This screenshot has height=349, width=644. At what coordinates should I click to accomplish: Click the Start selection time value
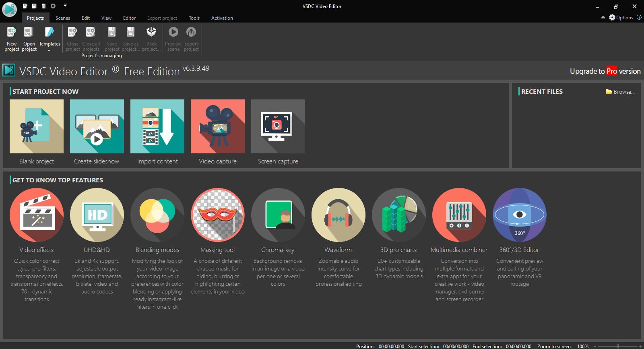(456, 346)
